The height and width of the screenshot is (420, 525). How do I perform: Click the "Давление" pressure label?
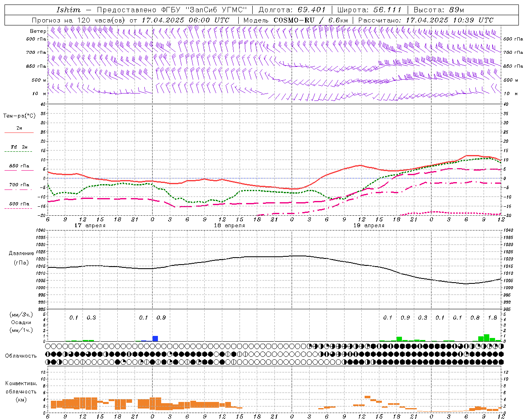click(x=21, y=253)
